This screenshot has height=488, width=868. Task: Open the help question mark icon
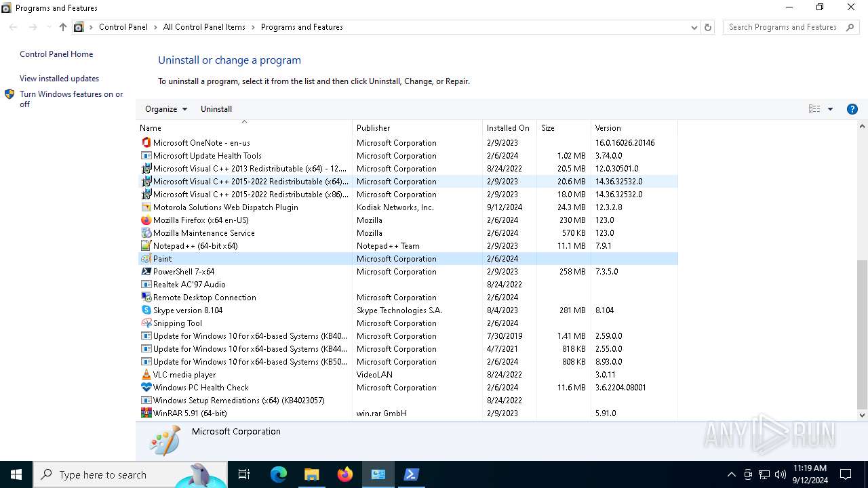tap(852, 109)
